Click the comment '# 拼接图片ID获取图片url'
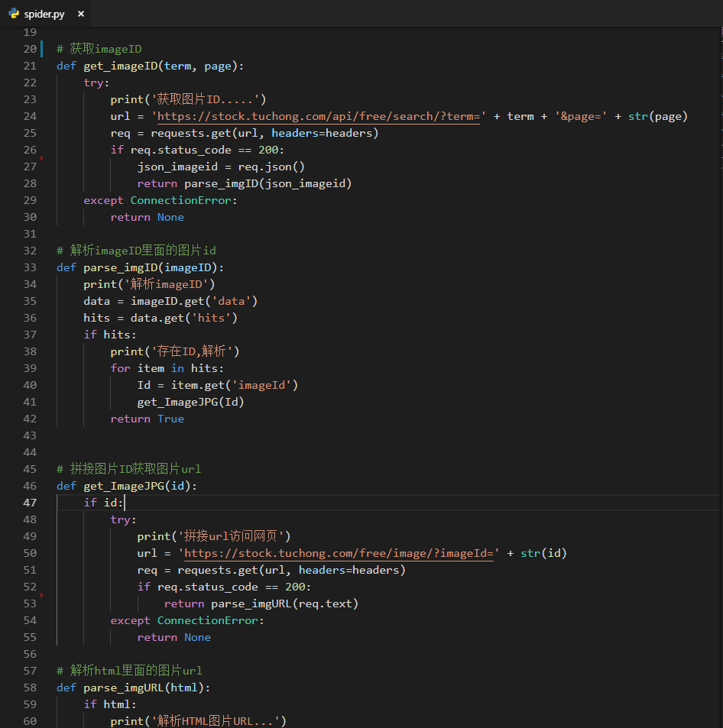Image resolution: width=723 pixels, height=728 pixels. click(128, 469)
